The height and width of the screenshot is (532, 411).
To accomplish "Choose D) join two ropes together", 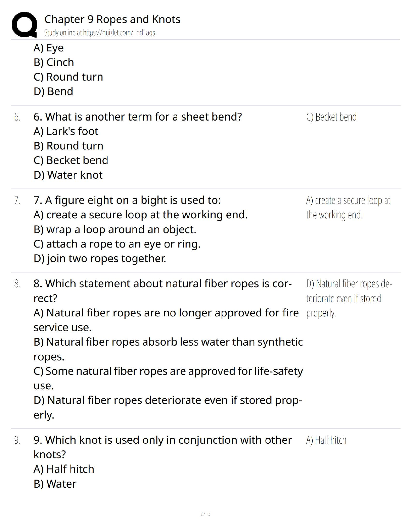I will [100, 259].
